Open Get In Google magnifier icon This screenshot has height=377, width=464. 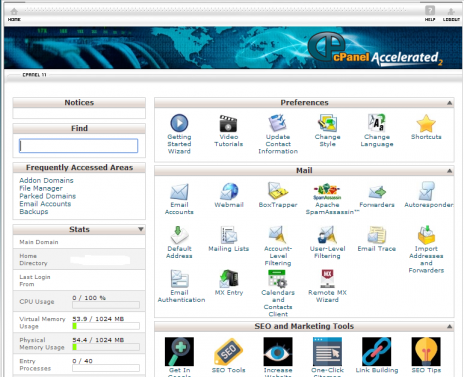(x=179, y=351)
